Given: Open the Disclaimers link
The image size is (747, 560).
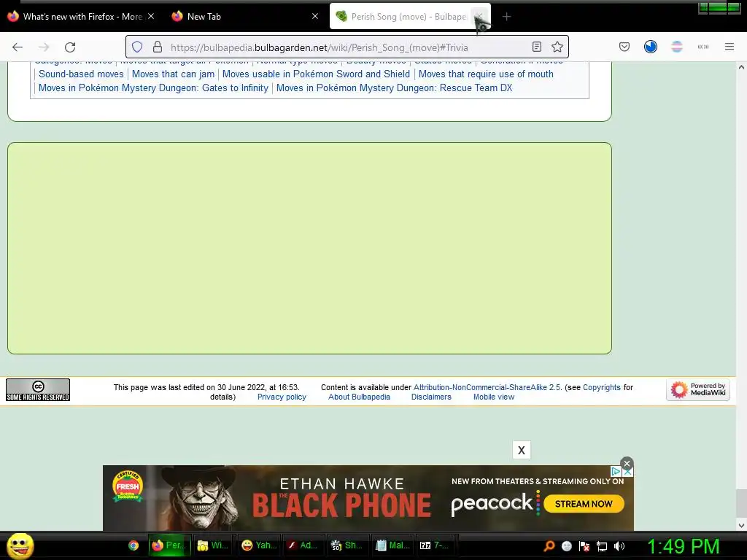Looking at the screenshot, I should click(x=431, y=397).
